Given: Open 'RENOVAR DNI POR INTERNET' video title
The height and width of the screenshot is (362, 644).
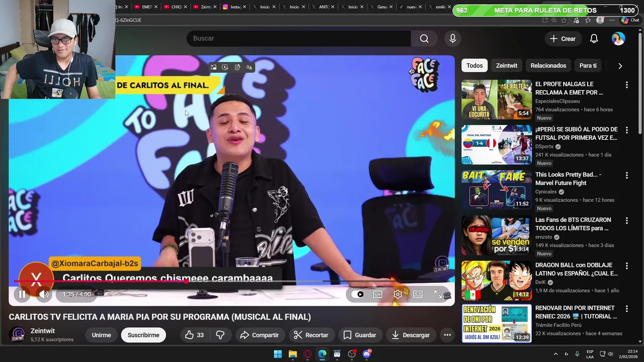Looking at the screenshot, I should click(576, 312).
